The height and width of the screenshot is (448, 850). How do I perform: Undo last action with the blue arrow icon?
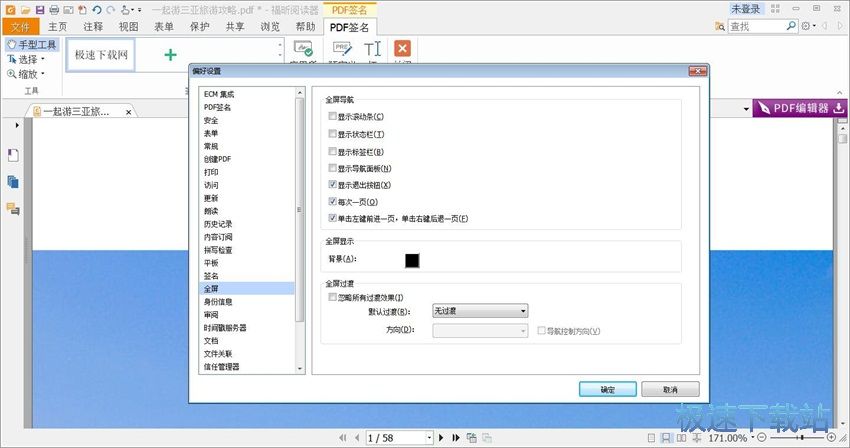click(x=96, y=10)
